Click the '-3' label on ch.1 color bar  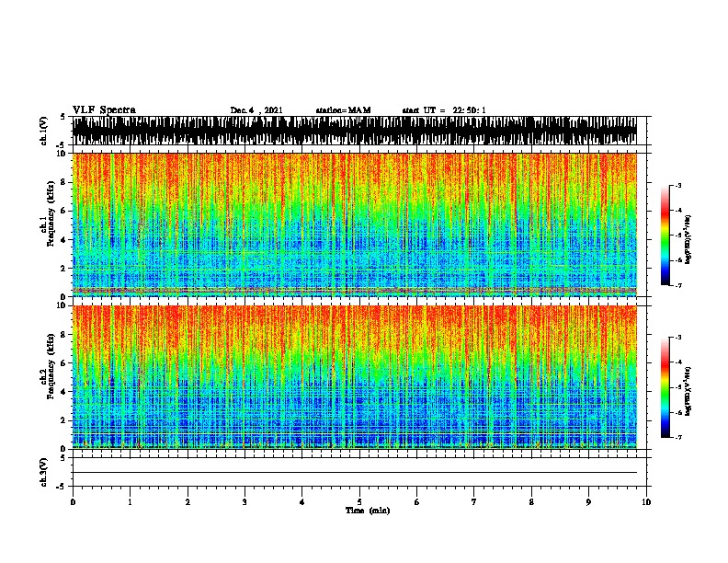coord(678,185)
